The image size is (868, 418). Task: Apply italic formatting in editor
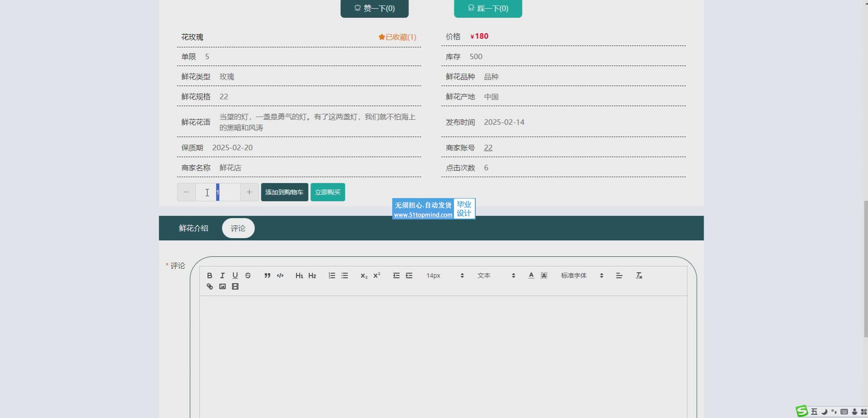[222, 275]
